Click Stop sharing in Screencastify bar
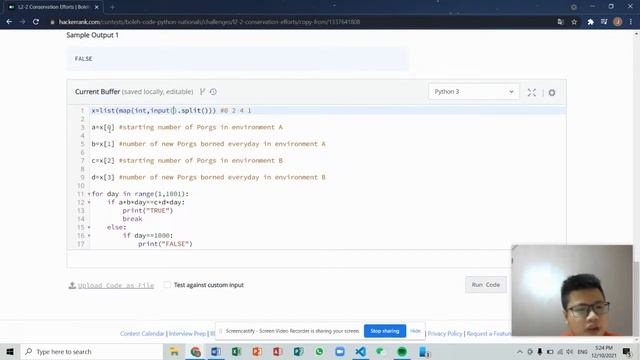The image size is (640, 360). click(x=384, y=331)
